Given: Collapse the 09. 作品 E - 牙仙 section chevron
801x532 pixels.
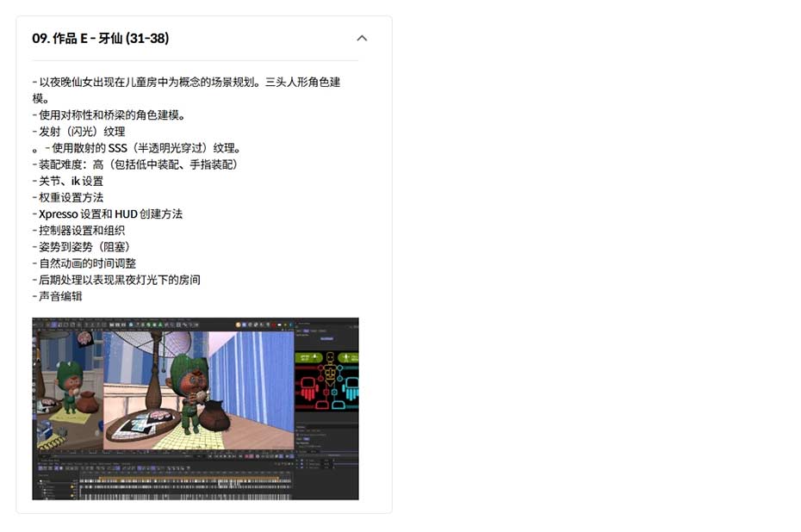Looking at the screenshot, I should pyautogui.click(x=362, y=38).
